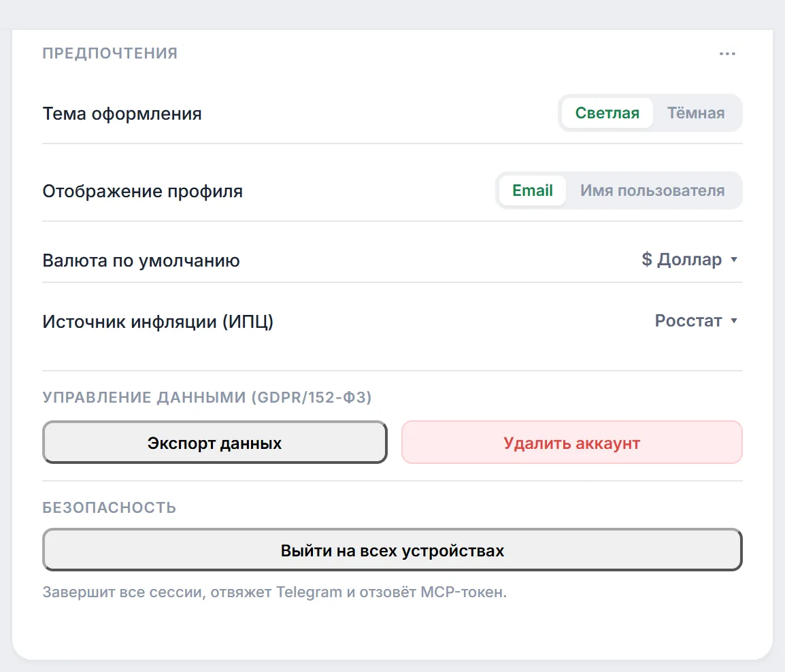This screenshot has height=672, width=785.
Task: Click the Валюта по умолчанию label
Action: click(141, 261)
